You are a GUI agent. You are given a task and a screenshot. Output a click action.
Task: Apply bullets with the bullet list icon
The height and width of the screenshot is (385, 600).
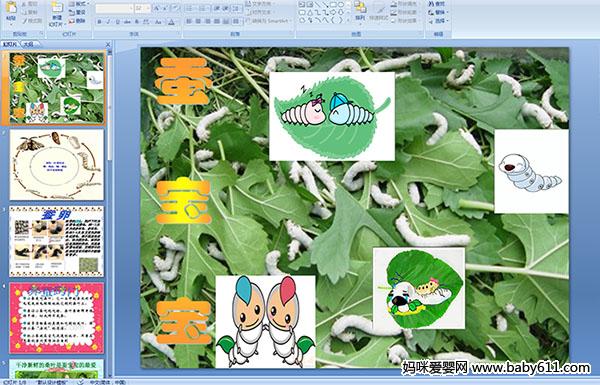click(190, 8)
